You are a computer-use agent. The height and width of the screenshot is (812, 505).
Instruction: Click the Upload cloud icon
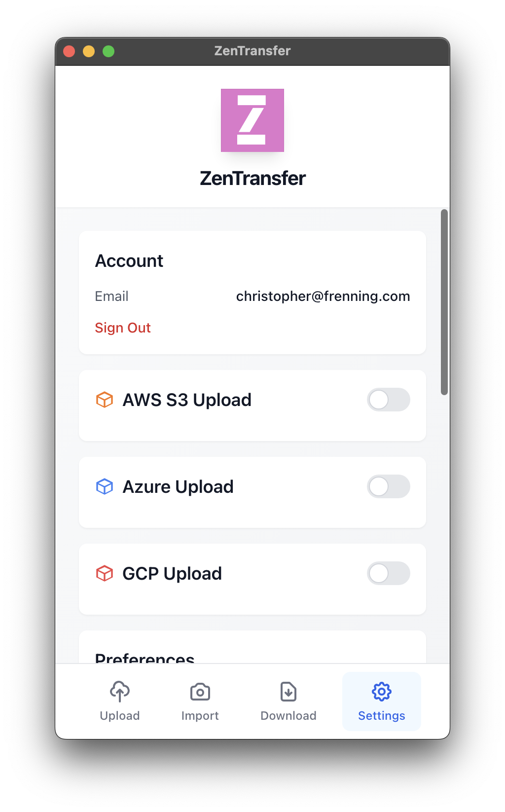tap(120, 691)
